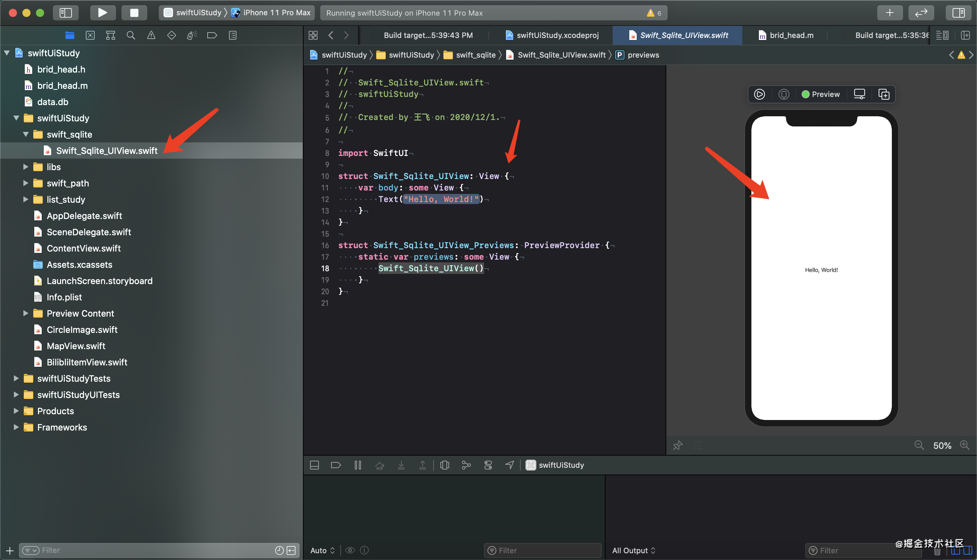Open Debug Memory Graph

coord(466,465)
